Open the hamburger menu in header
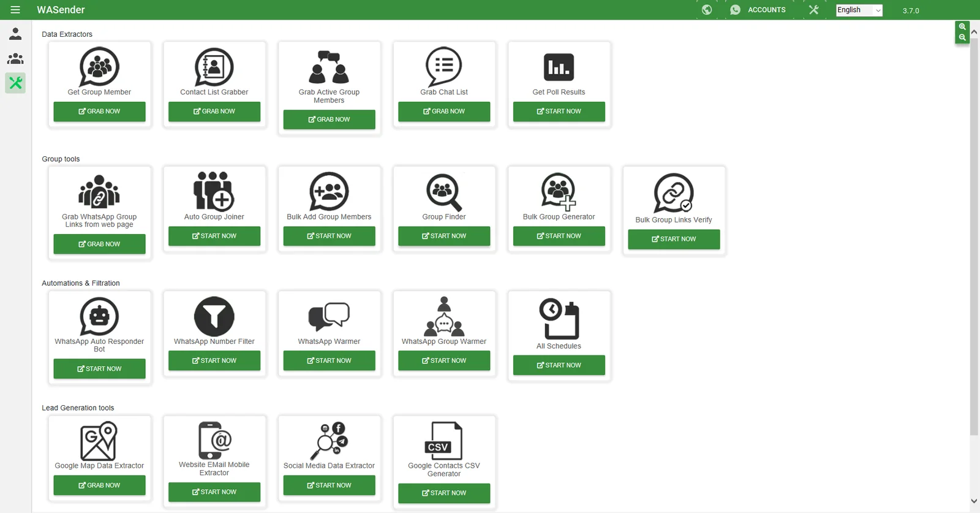 [15, 10]
